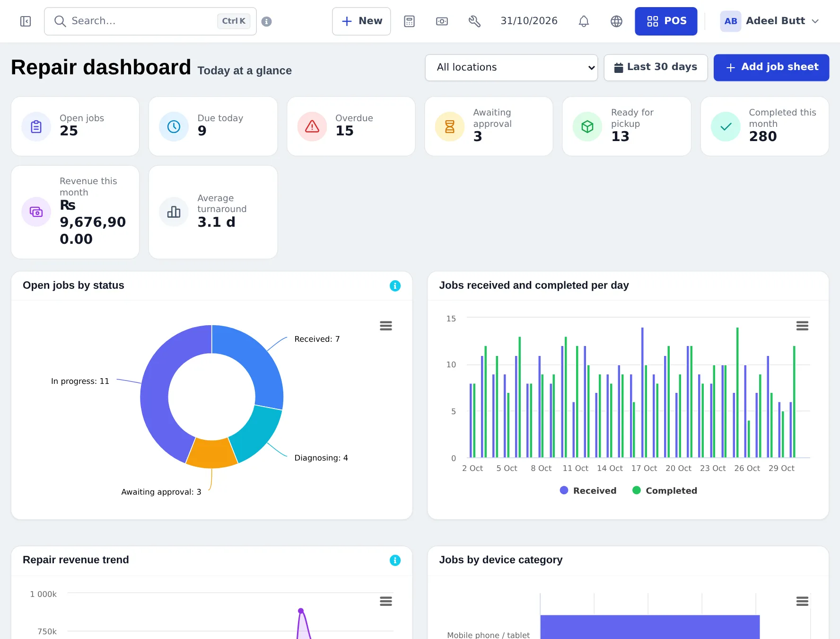
Task: Click the Open jobs count 25
Action: pos(69,131)
